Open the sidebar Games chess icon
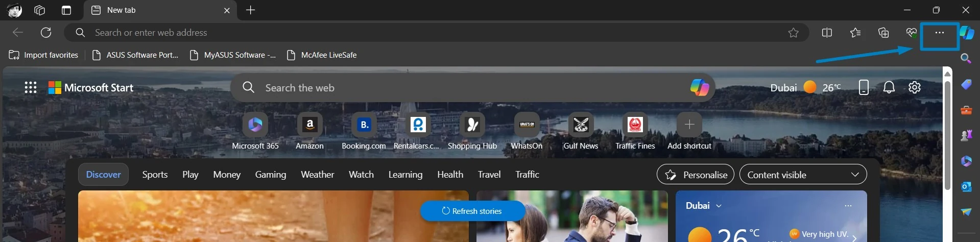980x242 pixels. click(x=966, y=135)
